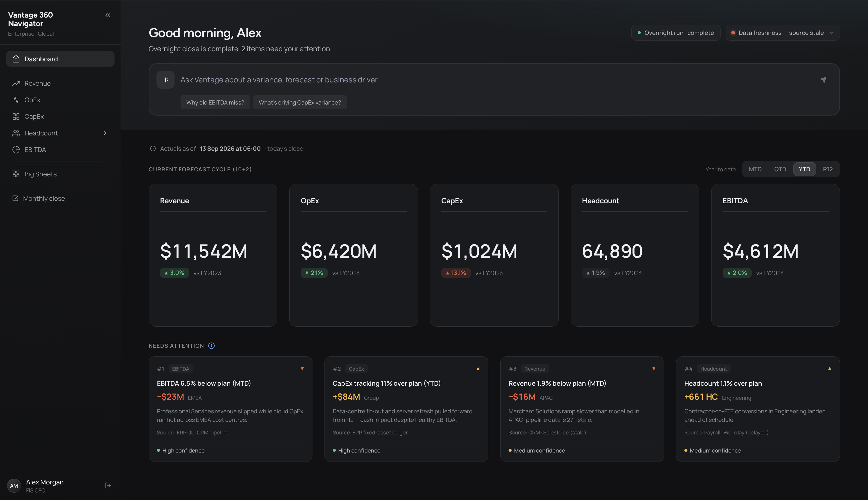
Task: Click the Ask Vantage input field
Action: [x=494, y=80]
